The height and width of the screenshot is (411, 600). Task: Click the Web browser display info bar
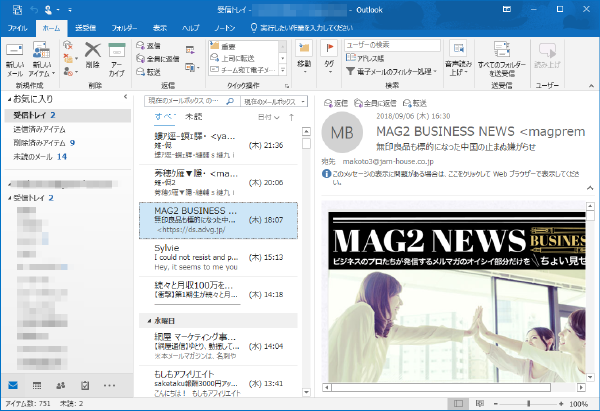[452, 178]
